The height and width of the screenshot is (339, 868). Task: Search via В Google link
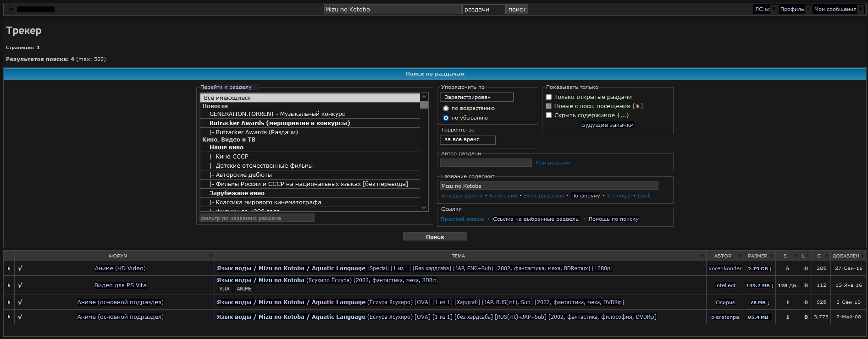pyautogui.click(x=619, y=196)
